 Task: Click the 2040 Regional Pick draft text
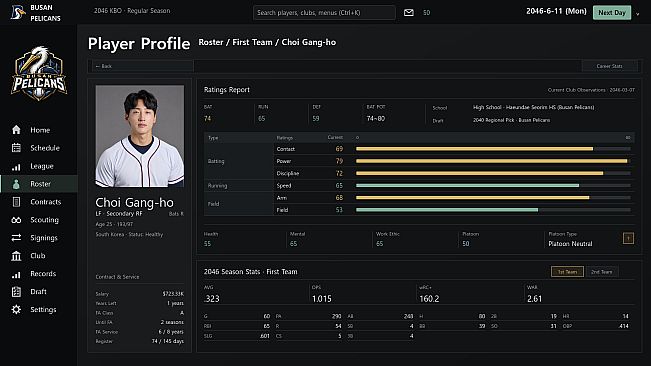tap(512, 120)
